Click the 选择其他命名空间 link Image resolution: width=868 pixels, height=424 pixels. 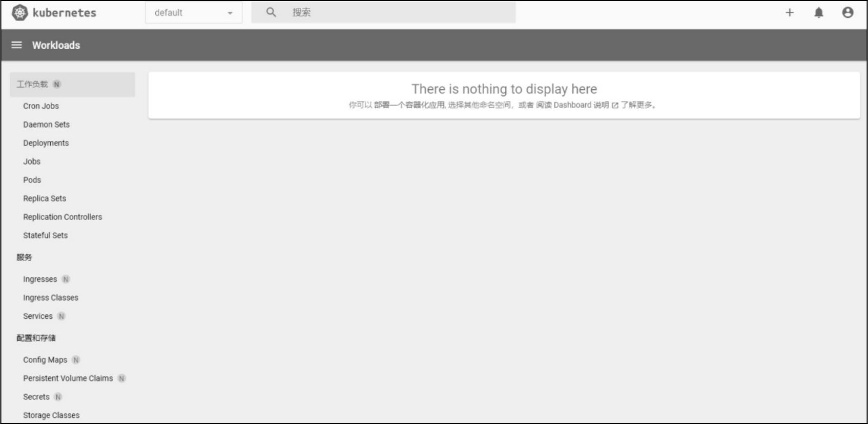(x=479, y=105)
